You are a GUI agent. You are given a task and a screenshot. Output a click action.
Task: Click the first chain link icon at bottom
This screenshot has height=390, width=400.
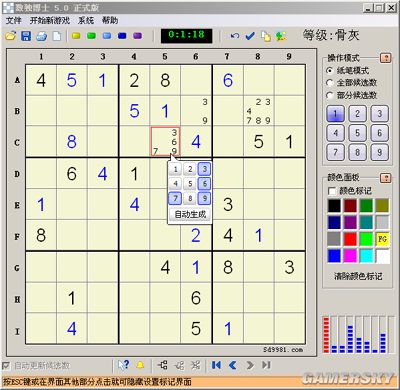click(162, 365)
